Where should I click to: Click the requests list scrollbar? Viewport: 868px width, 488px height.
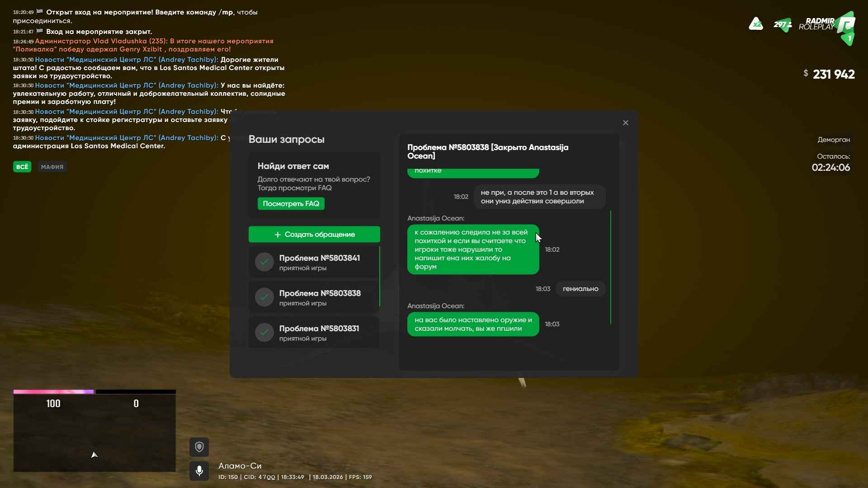coord(379,276)
